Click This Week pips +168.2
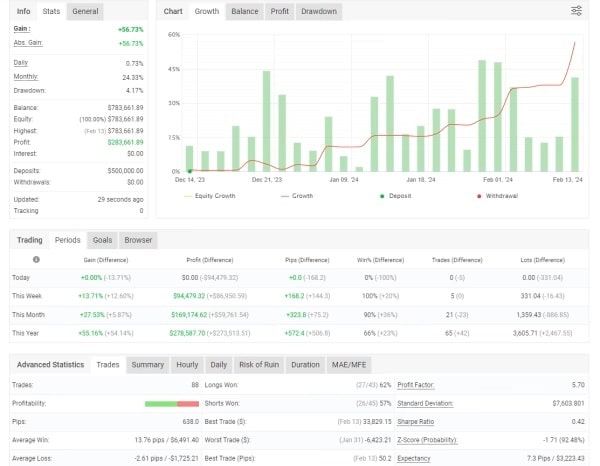Viewport: 600px width, 466px height. [x=294, y=296]
